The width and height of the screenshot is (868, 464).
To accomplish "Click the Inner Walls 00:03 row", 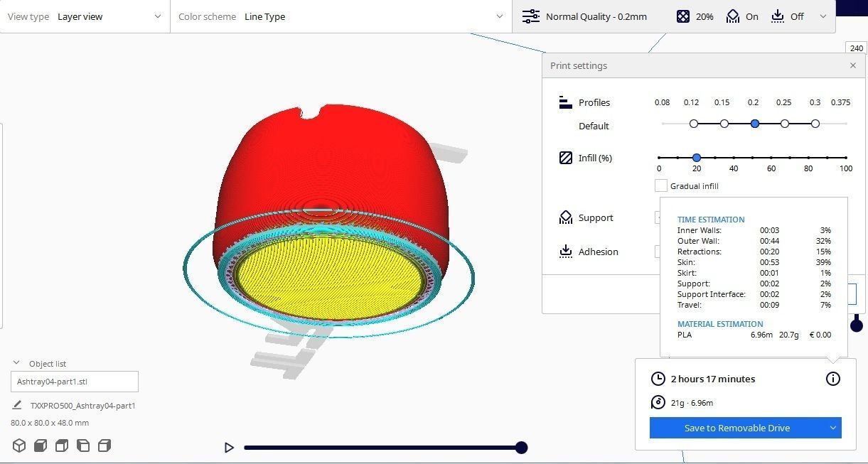I will pyautogui.click(x=754, y=230).
